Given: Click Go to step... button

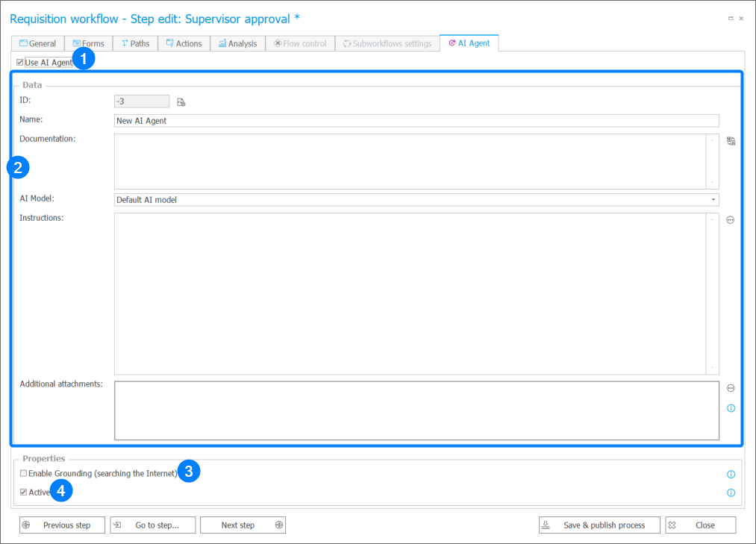Looking at the screenshot, I should point(153,525).
